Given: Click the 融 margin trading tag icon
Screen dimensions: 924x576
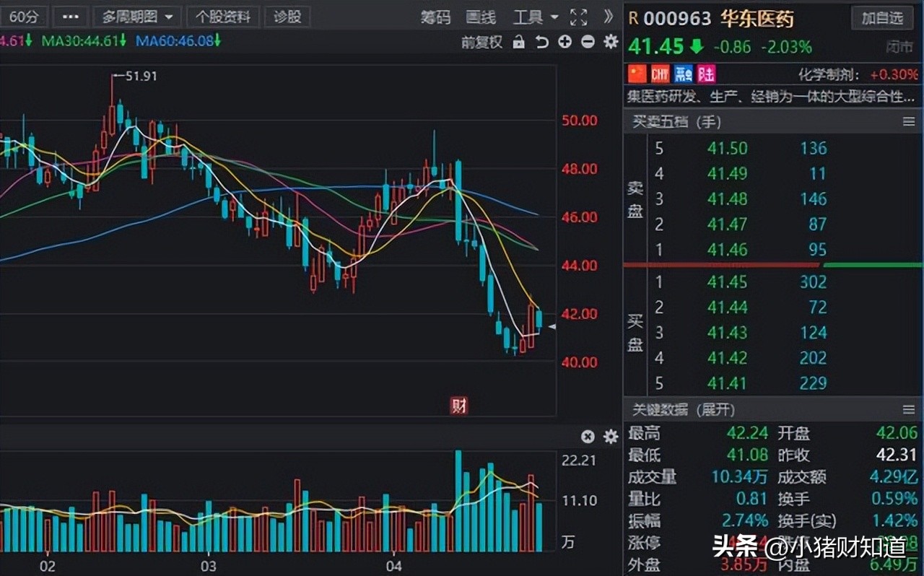Looking at the screenshot, I should (683, 74).
